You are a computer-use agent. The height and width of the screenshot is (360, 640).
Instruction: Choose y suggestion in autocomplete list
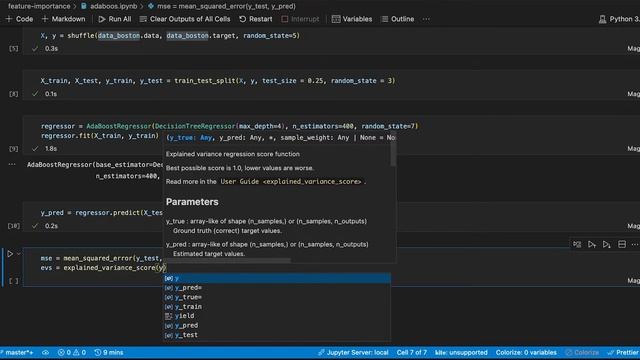tap(277, 278)
